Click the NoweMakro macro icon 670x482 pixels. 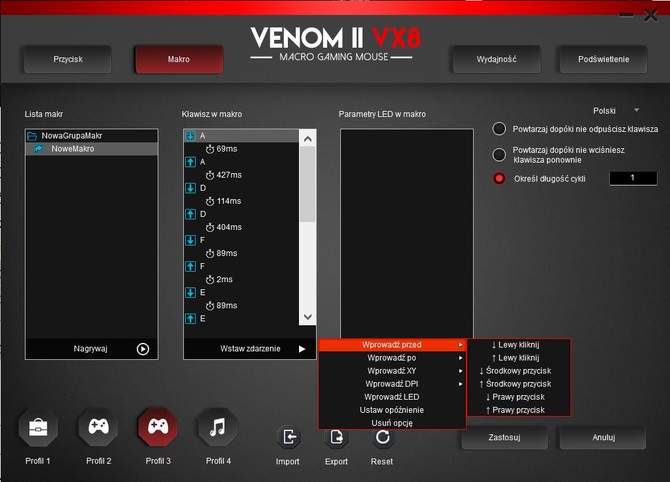coord(39,149)
